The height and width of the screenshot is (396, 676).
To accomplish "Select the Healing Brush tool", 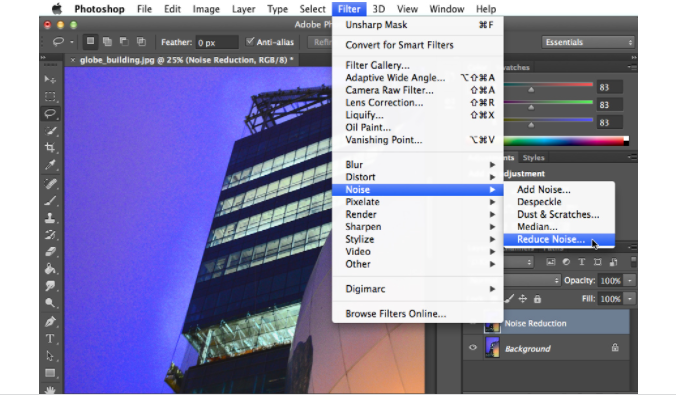I will (x=50, y=184).
